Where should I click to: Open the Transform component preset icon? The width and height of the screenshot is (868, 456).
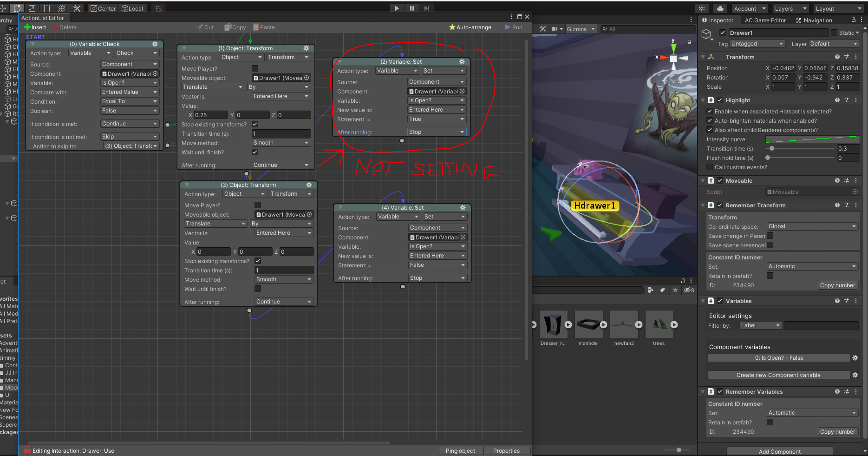[847, 57]
